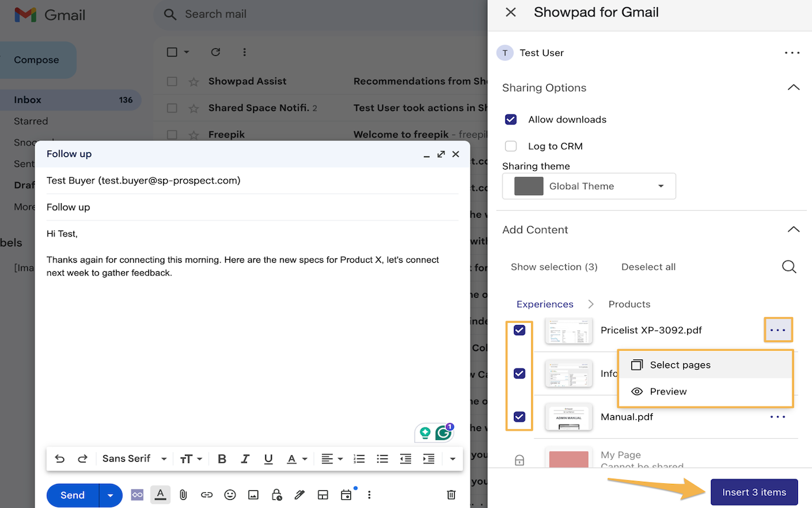Viewport: 812px width, 508px height.
Task: Uncheck Pricelist XP-3092.pdf from selection
Action: point(520,330)
